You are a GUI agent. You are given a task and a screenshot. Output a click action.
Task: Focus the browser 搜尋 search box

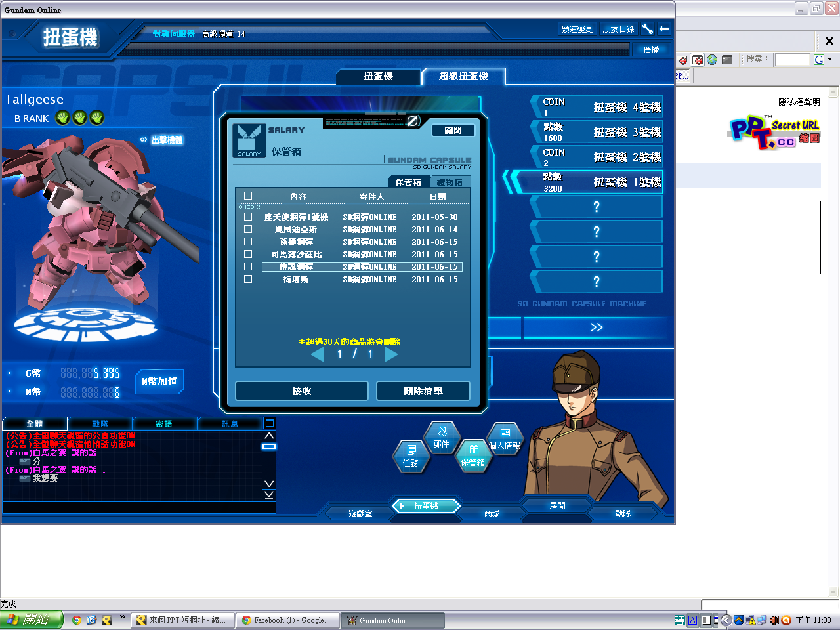click(793, 60)
